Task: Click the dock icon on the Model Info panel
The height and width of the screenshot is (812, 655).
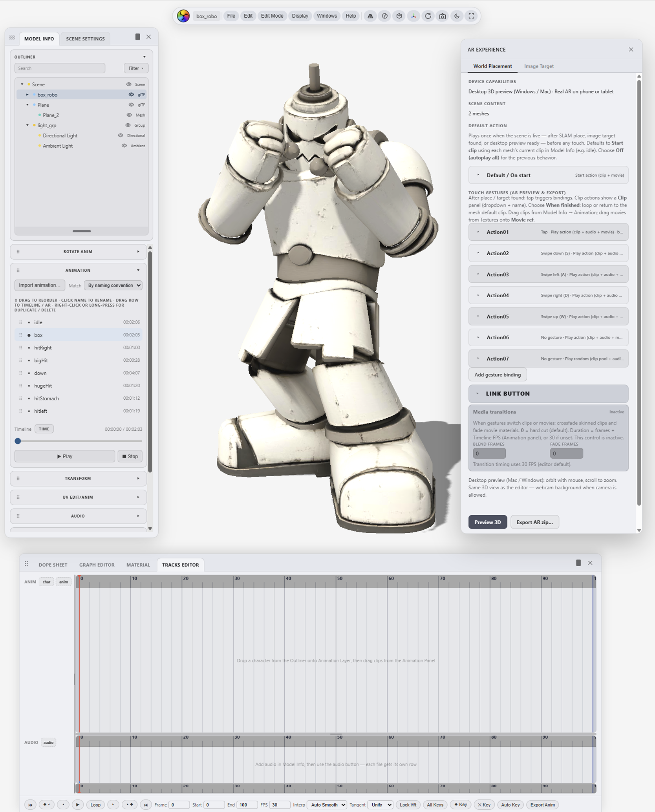Action: click(137, 37)
